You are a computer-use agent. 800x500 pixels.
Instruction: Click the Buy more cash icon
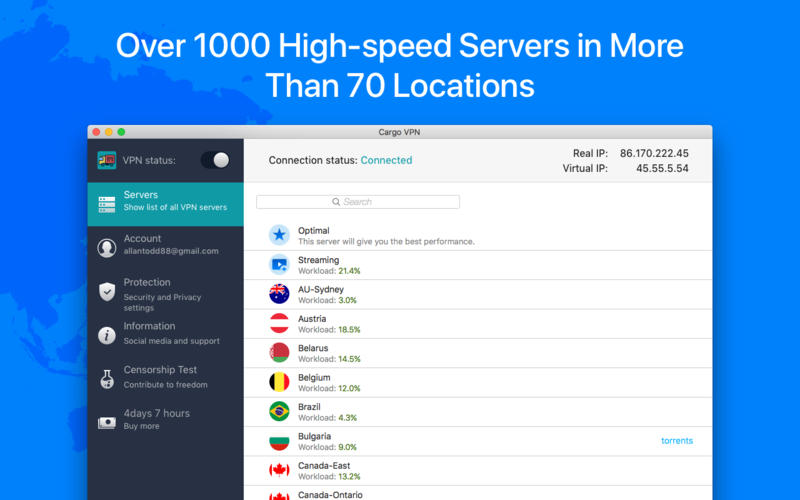[107, 423]
